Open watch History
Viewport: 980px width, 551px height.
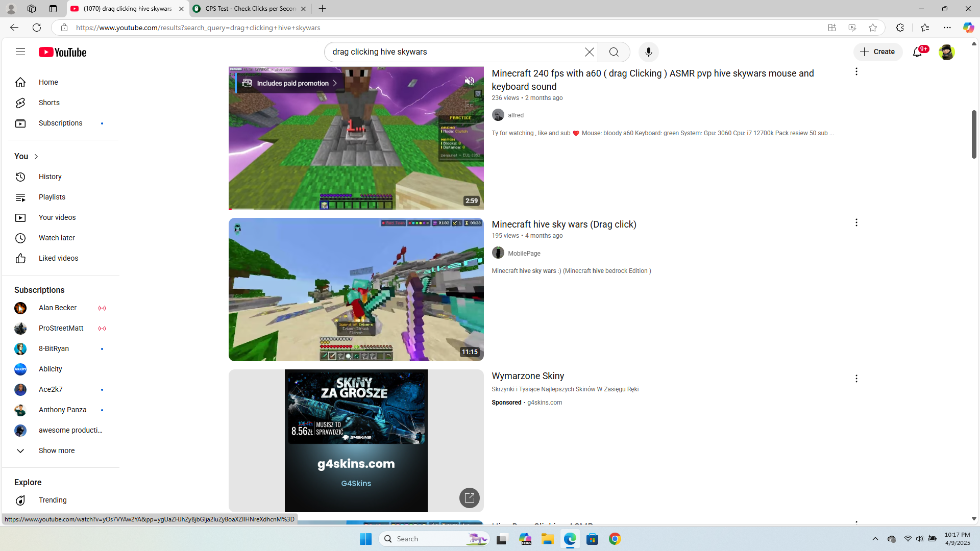click(x=61, y=177)
